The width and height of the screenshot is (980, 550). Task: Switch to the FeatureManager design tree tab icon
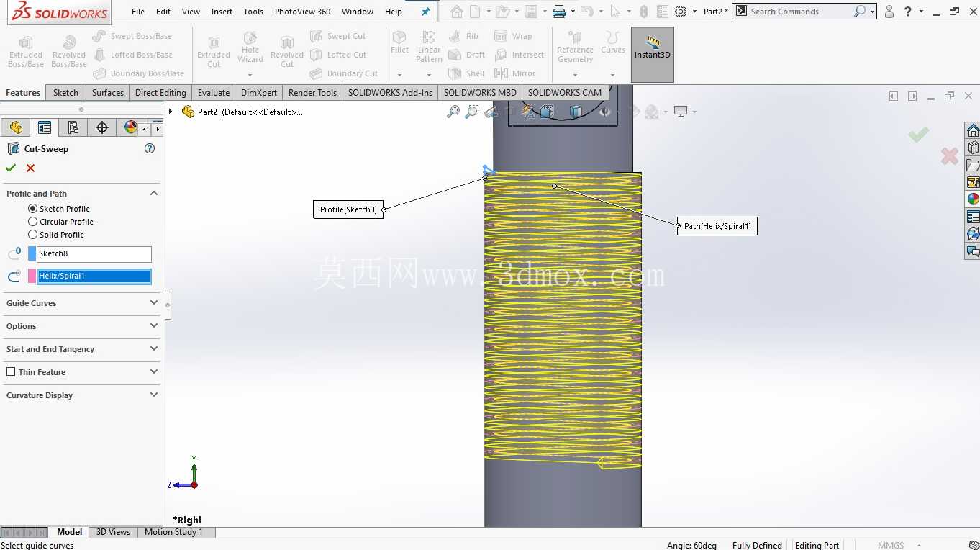pos(16,127)
